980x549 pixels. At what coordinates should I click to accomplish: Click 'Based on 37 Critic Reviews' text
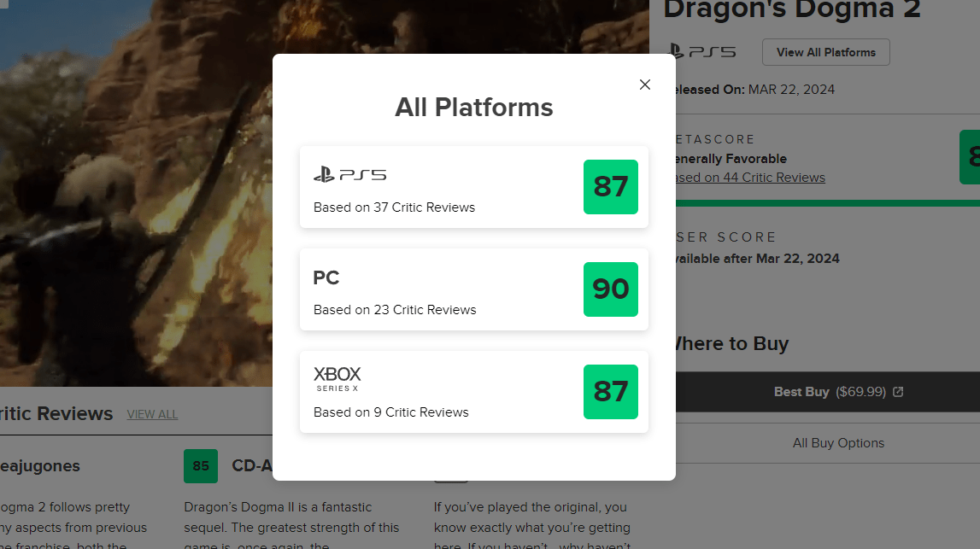395,207
